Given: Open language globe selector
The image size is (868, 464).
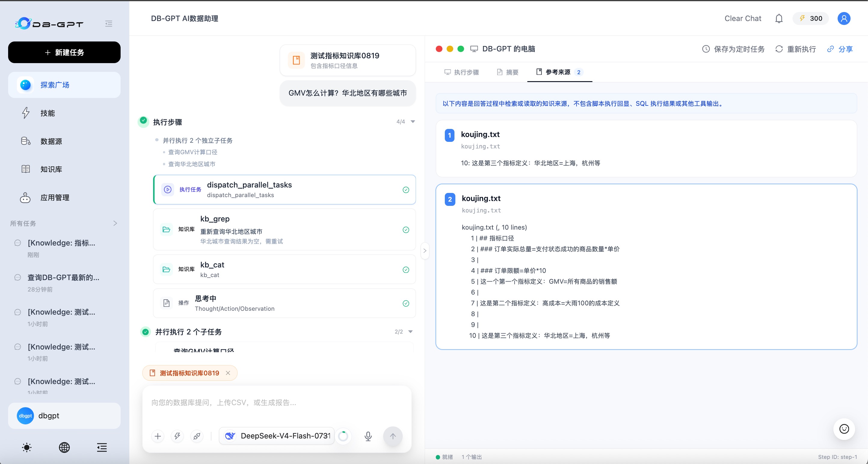Looking at the screenshot, I should 64,447.
